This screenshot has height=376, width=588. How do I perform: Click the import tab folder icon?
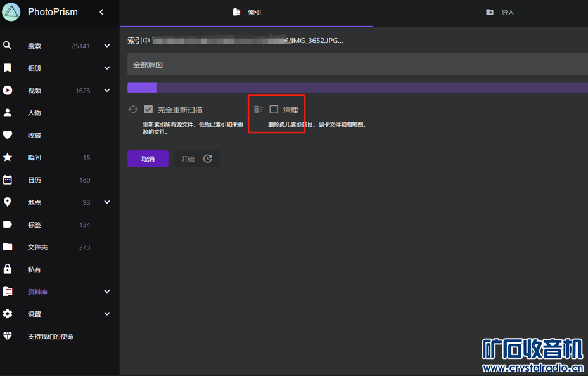coord(489,12)
